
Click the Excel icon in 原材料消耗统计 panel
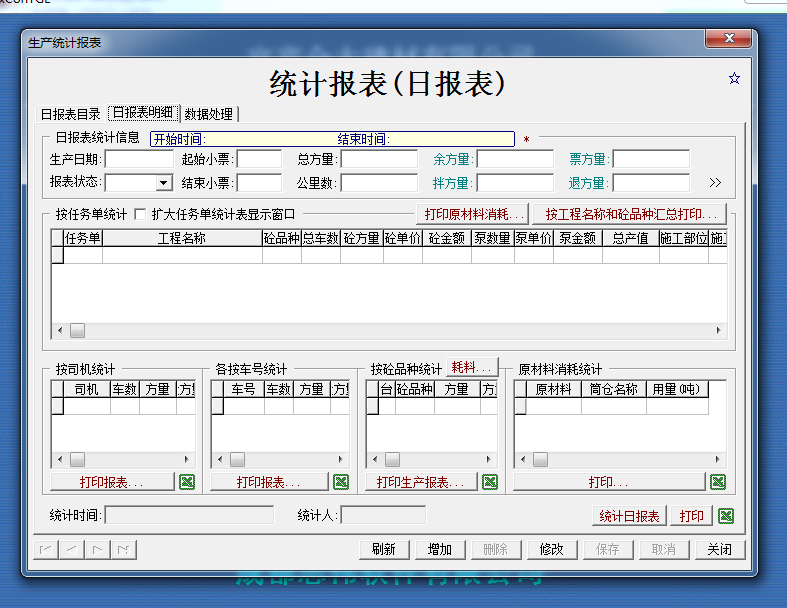pos(718,482)
